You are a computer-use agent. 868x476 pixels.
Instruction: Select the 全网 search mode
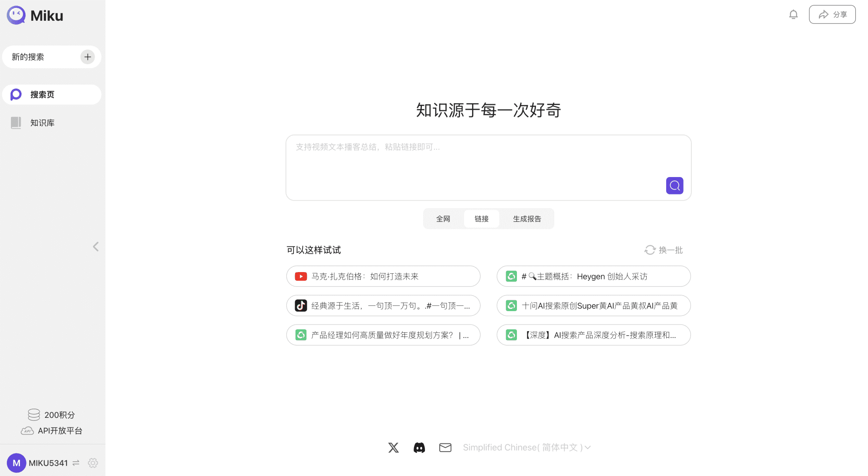[443, 219]
